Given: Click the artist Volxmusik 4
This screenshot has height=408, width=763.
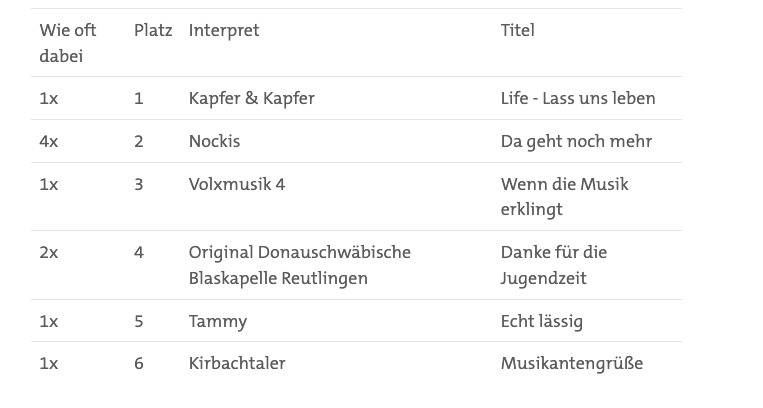Looking at the screenshot, I should (x=236, y=184).
